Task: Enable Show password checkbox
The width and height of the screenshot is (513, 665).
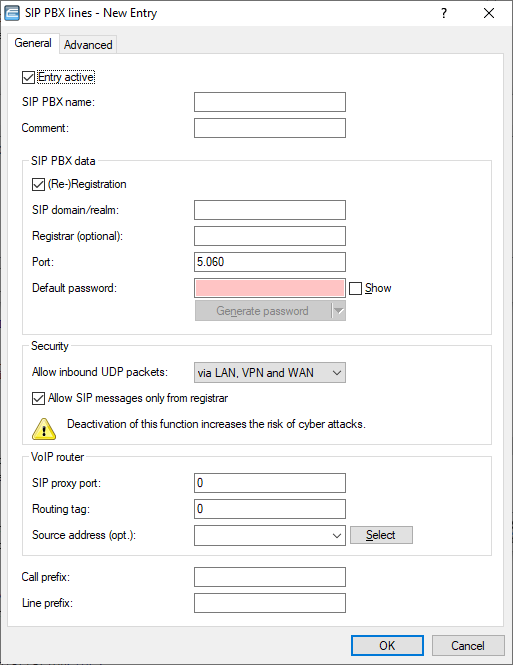Action: (355, 288)
